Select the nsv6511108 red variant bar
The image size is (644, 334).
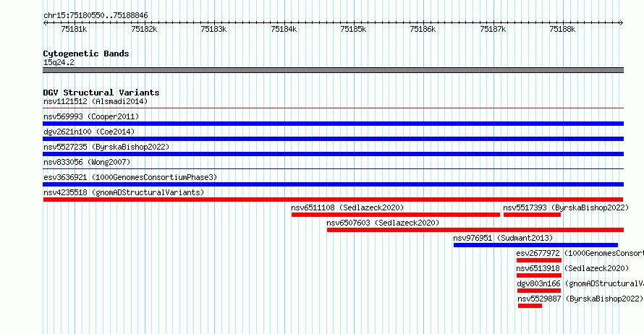(396, 215)
